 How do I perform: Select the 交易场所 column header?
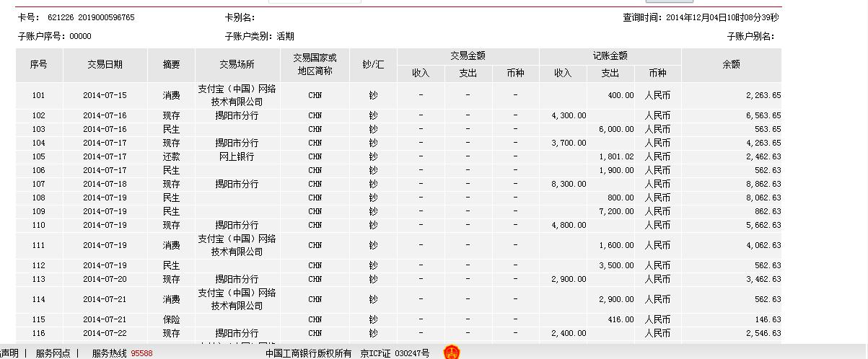[237, 65]
